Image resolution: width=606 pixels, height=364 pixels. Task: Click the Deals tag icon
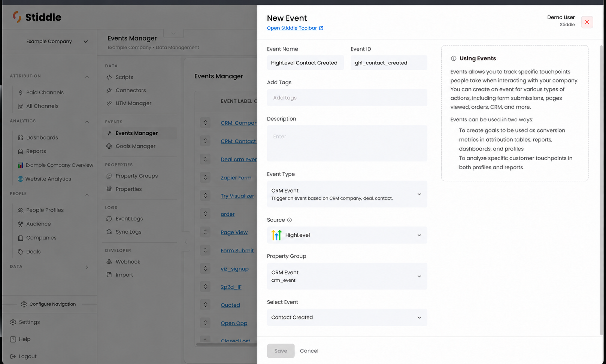[21, 252]
